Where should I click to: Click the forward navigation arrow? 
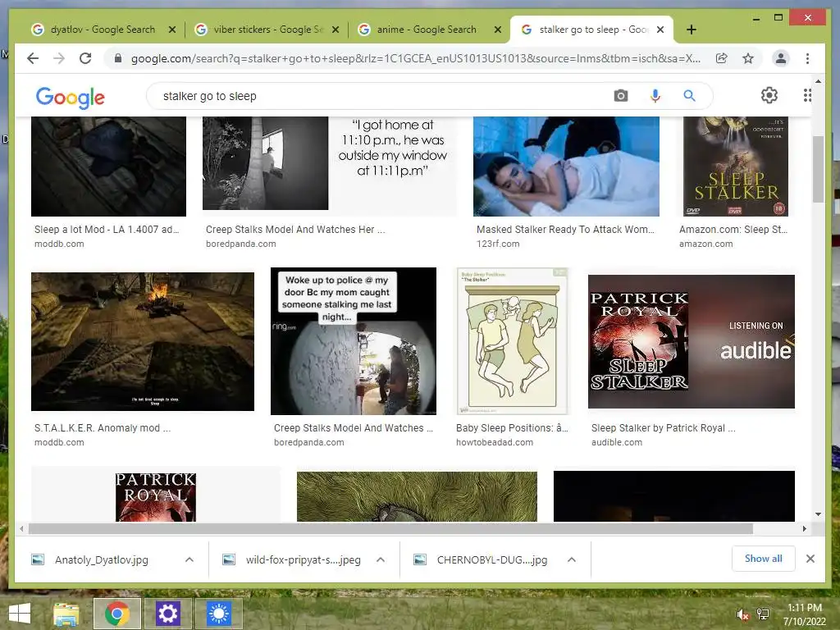tap(59, 58)
